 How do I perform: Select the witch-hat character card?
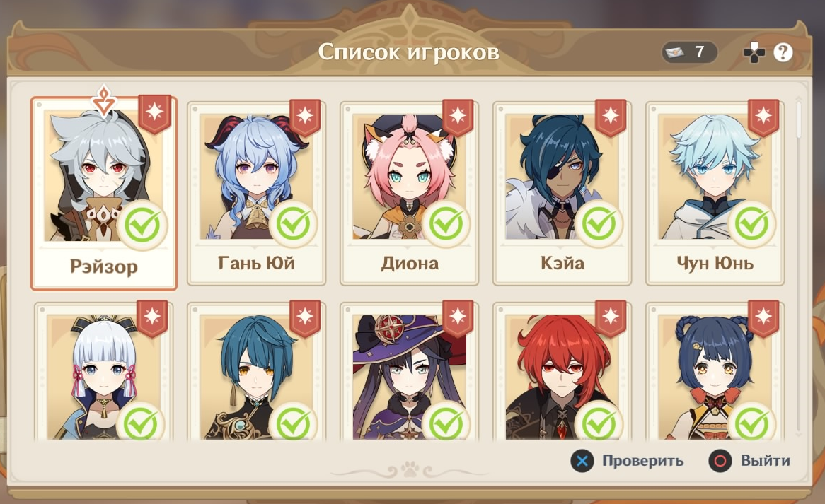pyautogui.click(x=410, y=370)
